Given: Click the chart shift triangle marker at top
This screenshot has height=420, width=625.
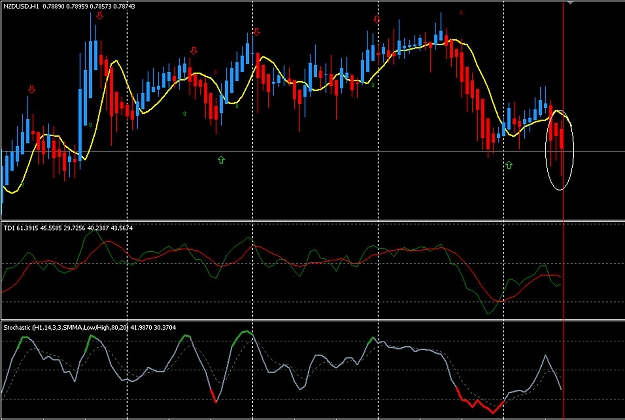Looking at the screenshot, I should tap(570, 2).
